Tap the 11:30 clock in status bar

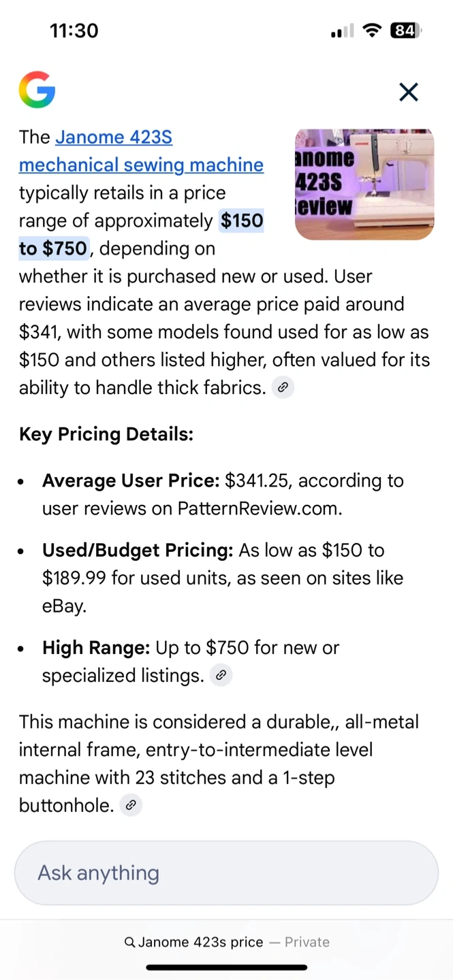(x=74, y=31)
